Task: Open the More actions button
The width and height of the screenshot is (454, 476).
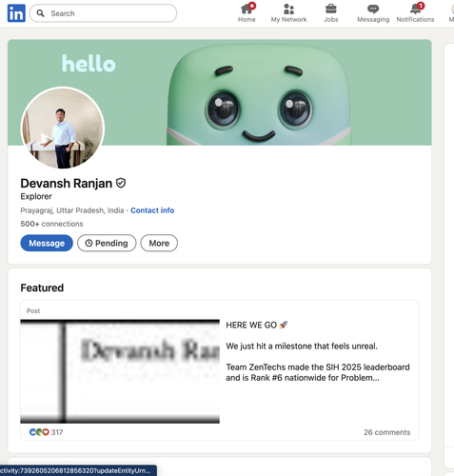Action: pos(159,243)
